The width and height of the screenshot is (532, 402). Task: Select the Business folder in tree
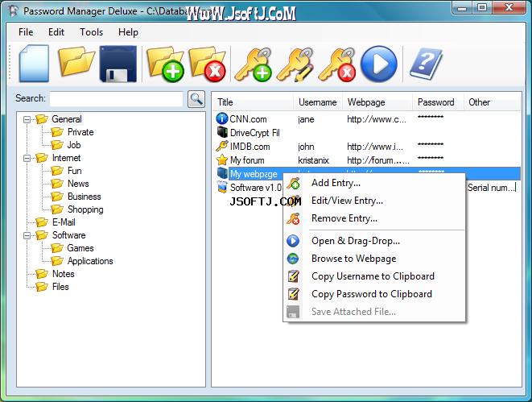(x=85, y=197)
